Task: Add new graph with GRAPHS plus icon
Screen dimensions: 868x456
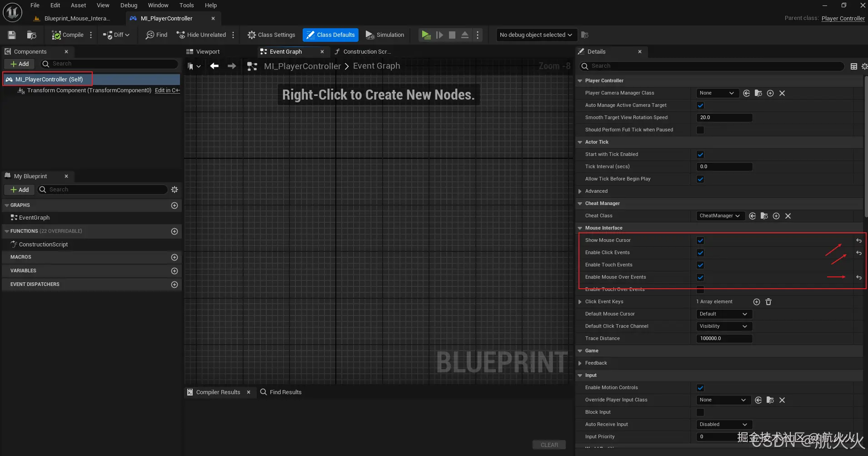Action: [175, 205]
